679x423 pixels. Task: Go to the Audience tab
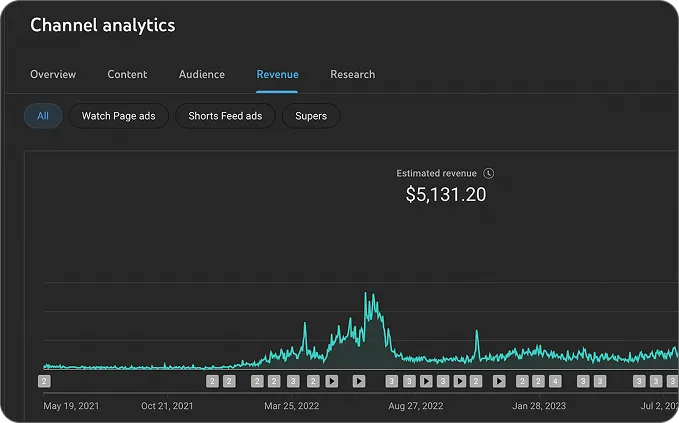[202, 74]
